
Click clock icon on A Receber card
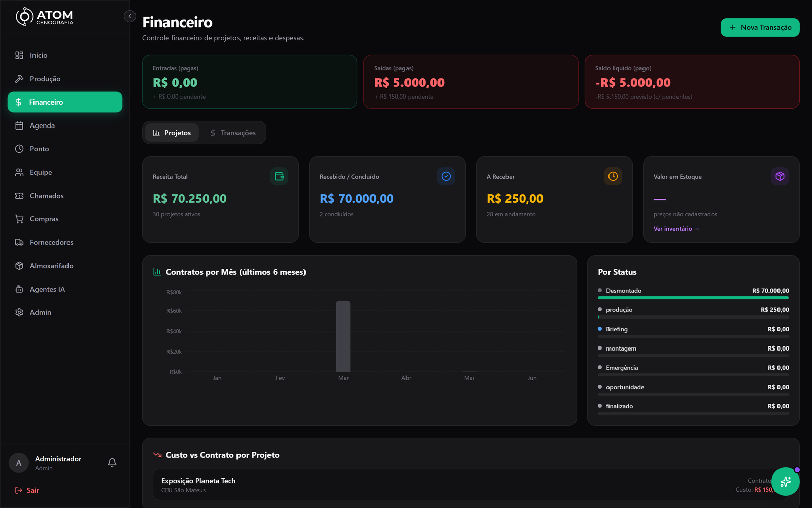[x=613, y=176]
